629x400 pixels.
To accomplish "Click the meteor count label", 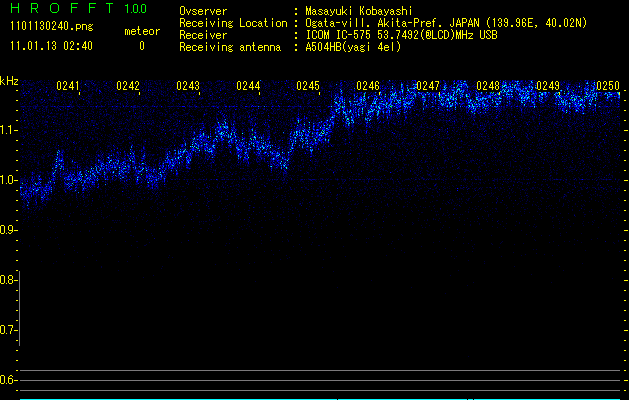I will pyautogui.click(x=141, y=31).
